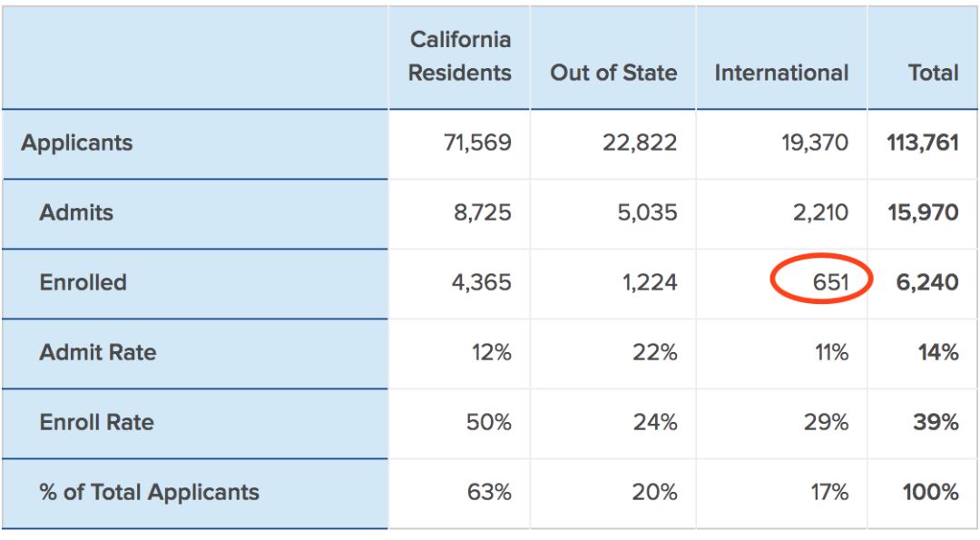Click the 71,569 California applicants cell
This screenshot has width=980, height=540.
(x=477, y=142)
